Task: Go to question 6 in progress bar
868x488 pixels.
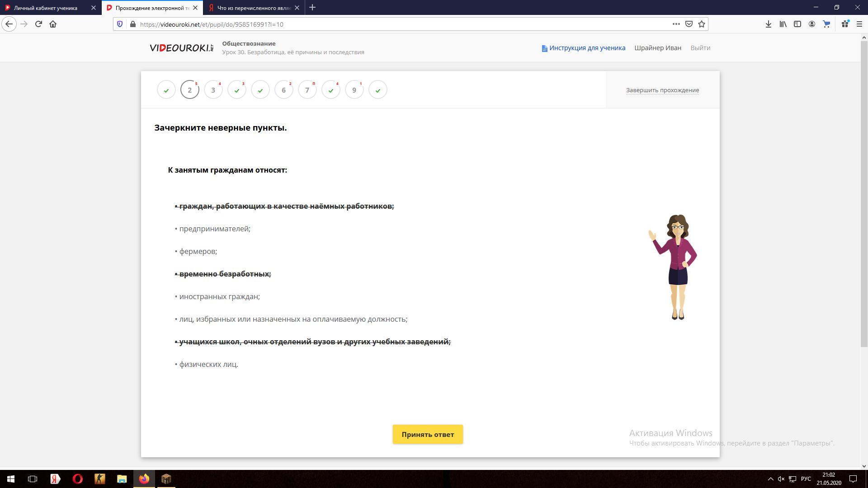Action: coord(283,90)
